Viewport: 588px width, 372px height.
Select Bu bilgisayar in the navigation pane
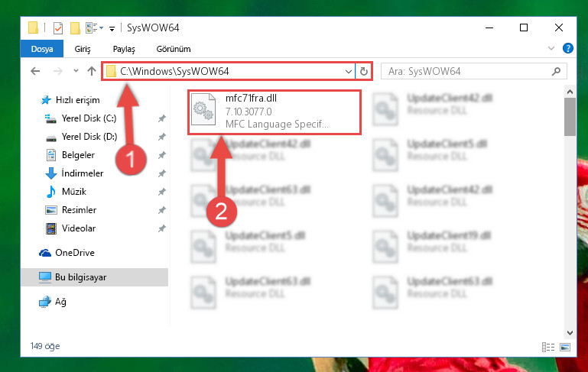[94, 277]
